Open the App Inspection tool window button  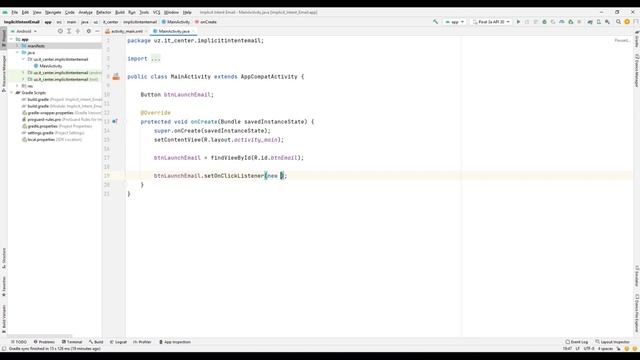pos(175,342)
